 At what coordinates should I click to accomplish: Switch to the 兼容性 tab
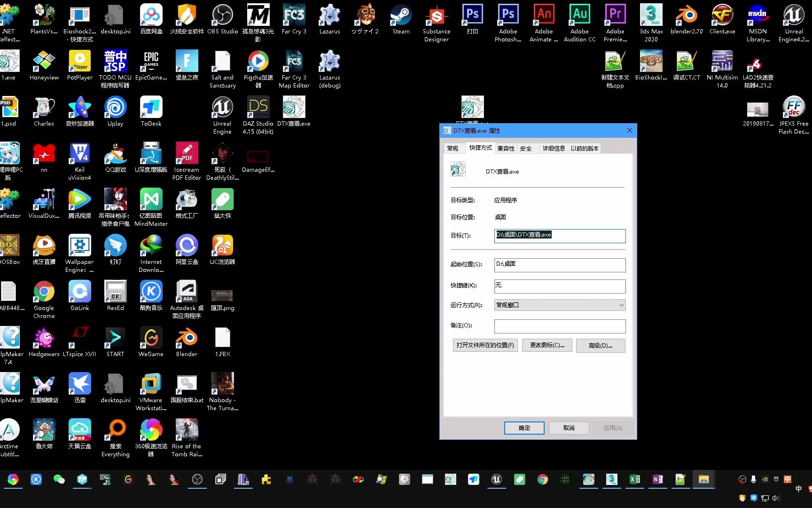(506, 149)
